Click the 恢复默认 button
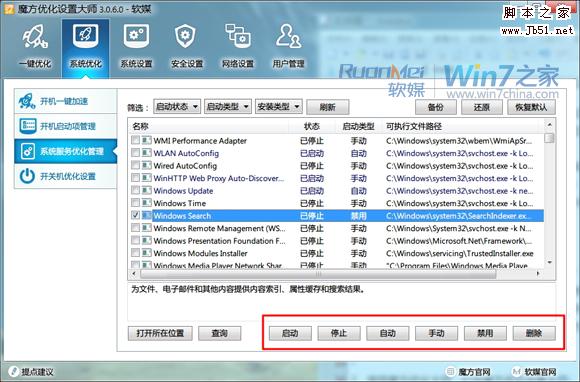This screenshot has width=580, height=382. tap(531, 107)
